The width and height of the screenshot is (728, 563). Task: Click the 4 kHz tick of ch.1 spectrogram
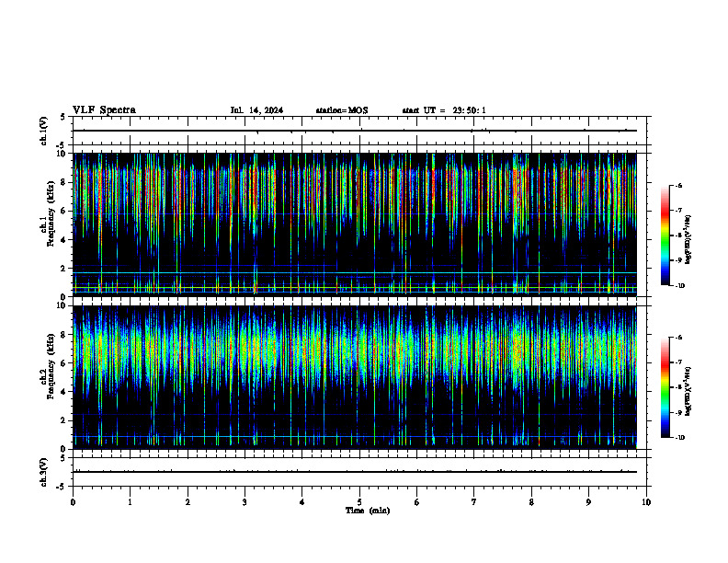click(x=64, y=240)
